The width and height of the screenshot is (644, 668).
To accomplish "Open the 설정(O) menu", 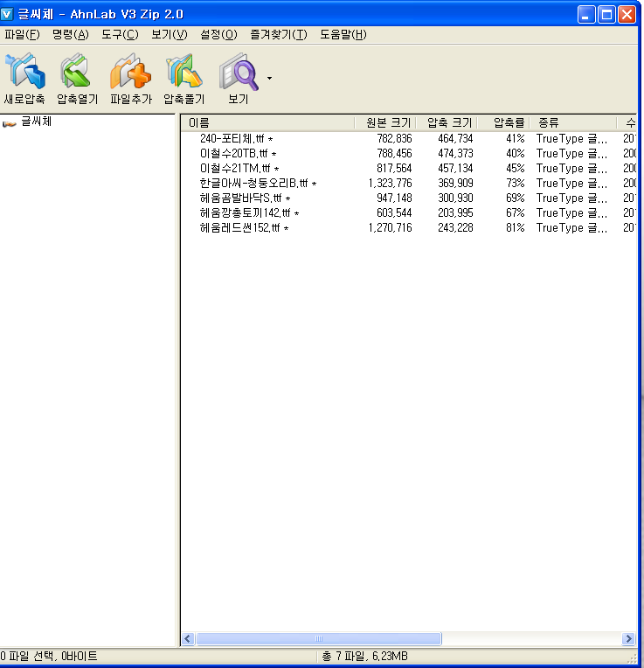I will 218,34.
